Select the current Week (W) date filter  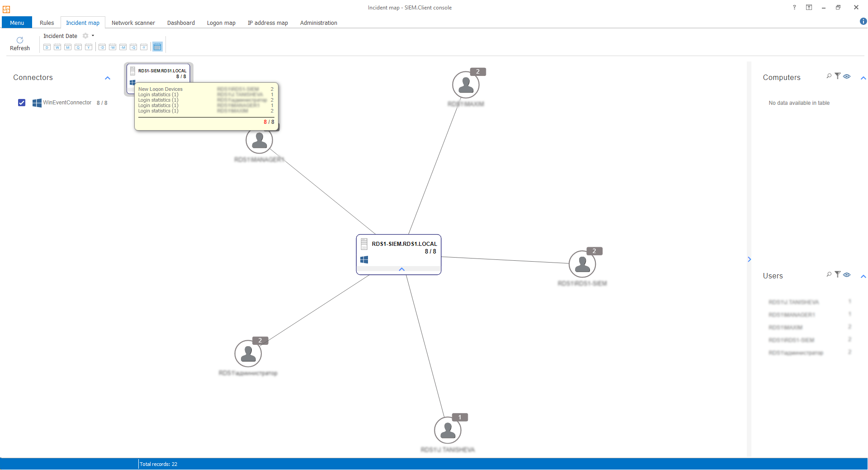[x=57, y=47]
